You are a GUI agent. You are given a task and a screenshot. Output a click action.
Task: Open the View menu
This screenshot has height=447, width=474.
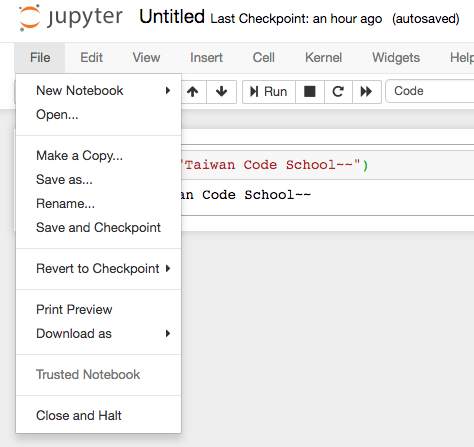[146, 58]
